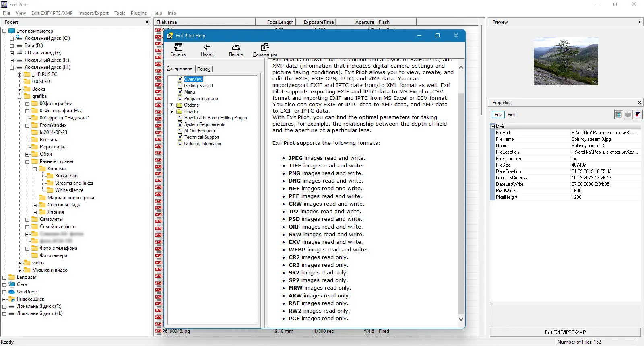Open the Tools menu

click(120, 13)
